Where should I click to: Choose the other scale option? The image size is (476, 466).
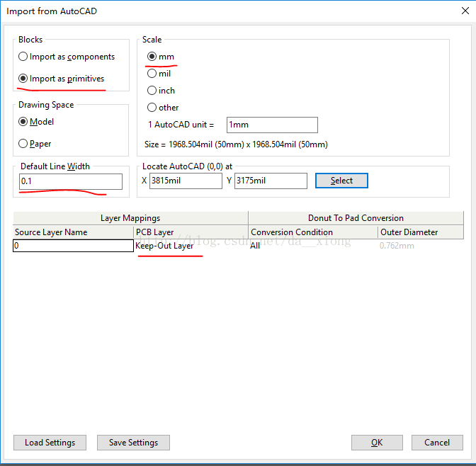(152, 108)
